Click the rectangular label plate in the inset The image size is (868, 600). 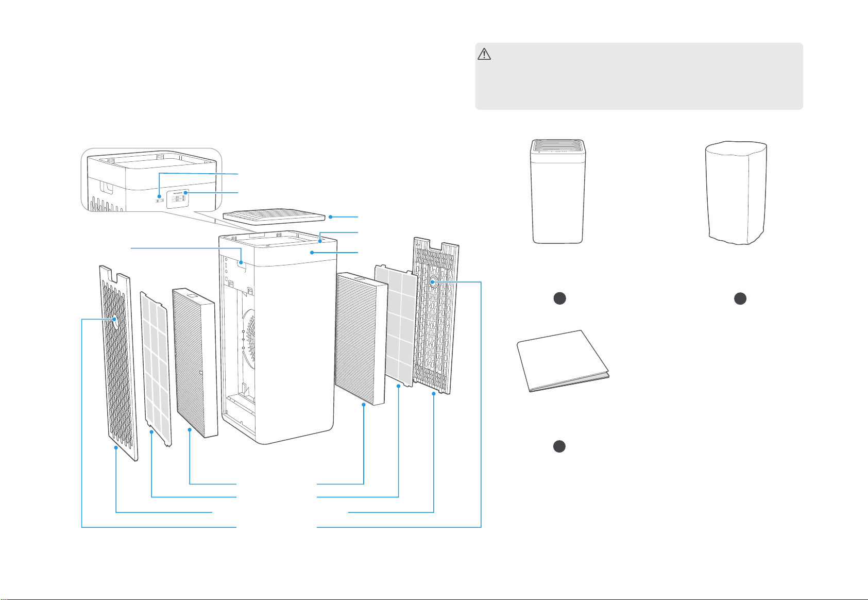[177, 198]
